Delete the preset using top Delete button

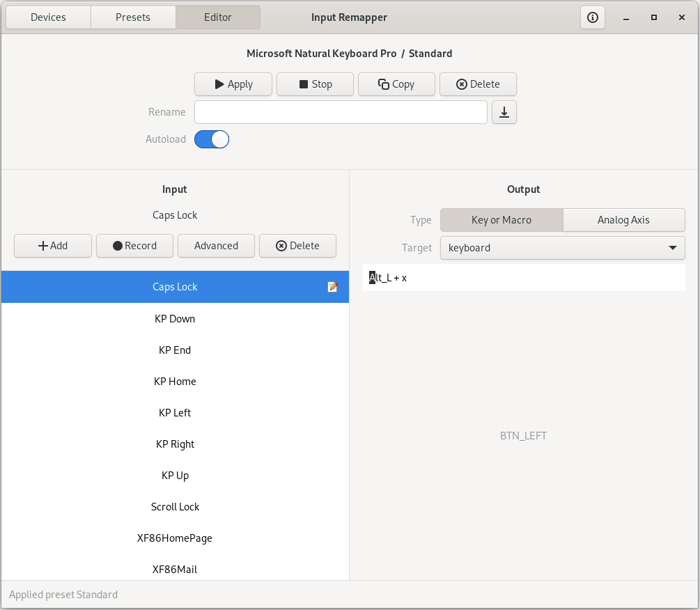[478, 84]
